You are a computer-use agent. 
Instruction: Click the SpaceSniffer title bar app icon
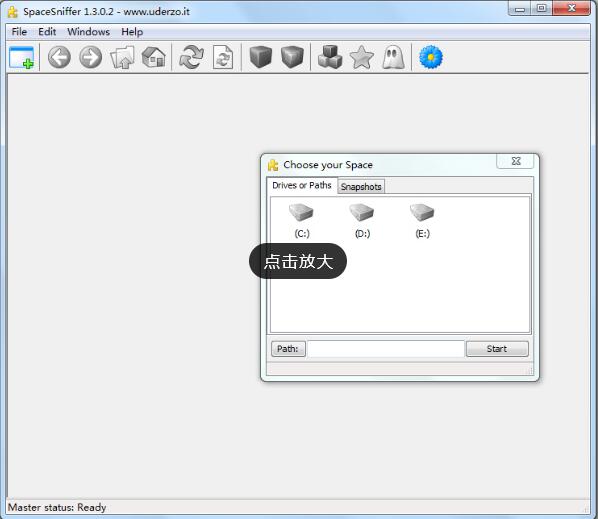13,12
